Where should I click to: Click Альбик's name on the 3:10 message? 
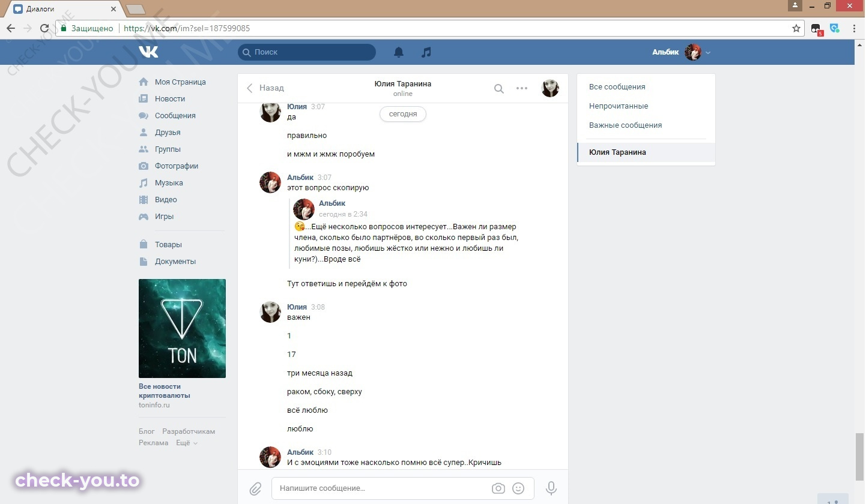tap(300, 452)
